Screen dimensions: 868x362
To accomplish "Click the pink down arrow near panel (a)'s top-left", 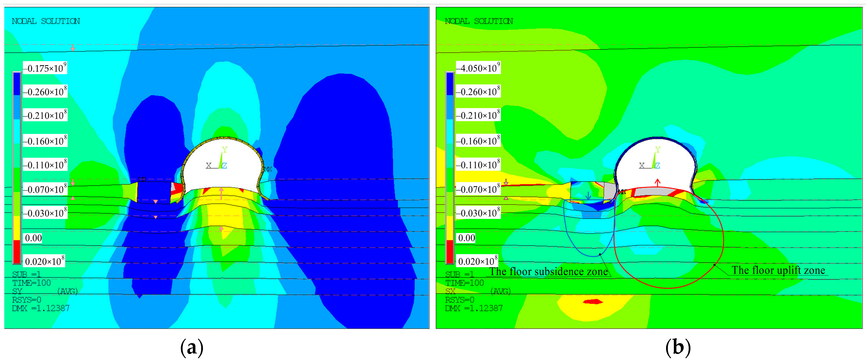I will click(x=73, y=48).
